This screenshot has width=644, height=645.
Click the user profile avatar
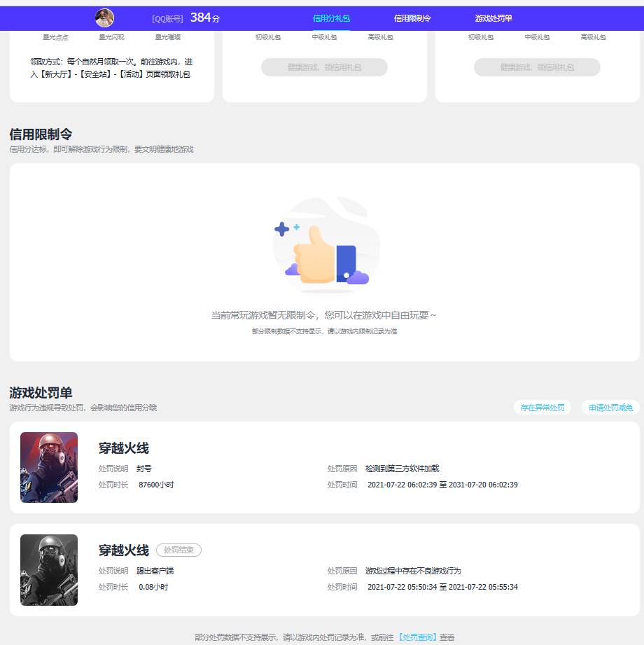105,18
